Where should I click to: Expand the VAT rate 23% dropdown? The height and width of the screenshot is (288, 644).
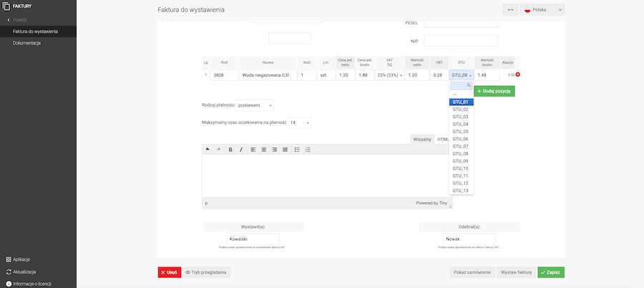[390, 75]
